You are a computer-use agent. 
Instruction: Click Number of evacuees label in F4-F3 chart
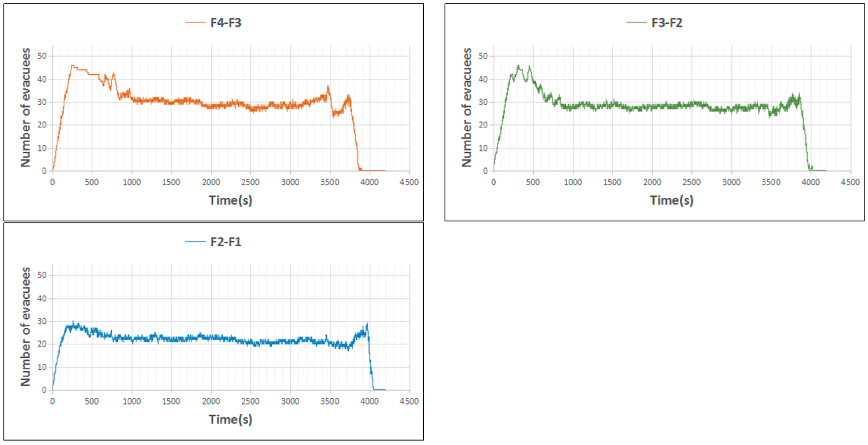pos(25,108)
